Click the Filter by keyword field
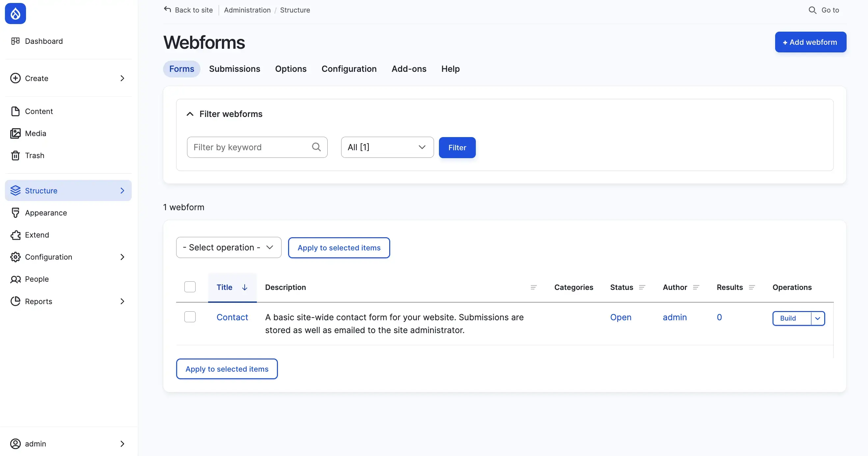The width and height of the screenshot is (868, 456). (251, 147)
